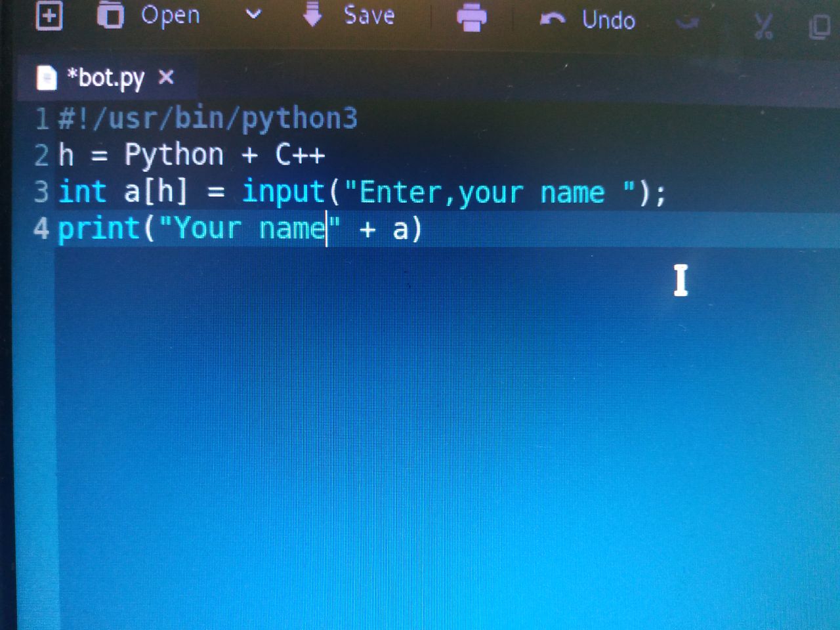Click the int keyword on line 3

[83, 192]
